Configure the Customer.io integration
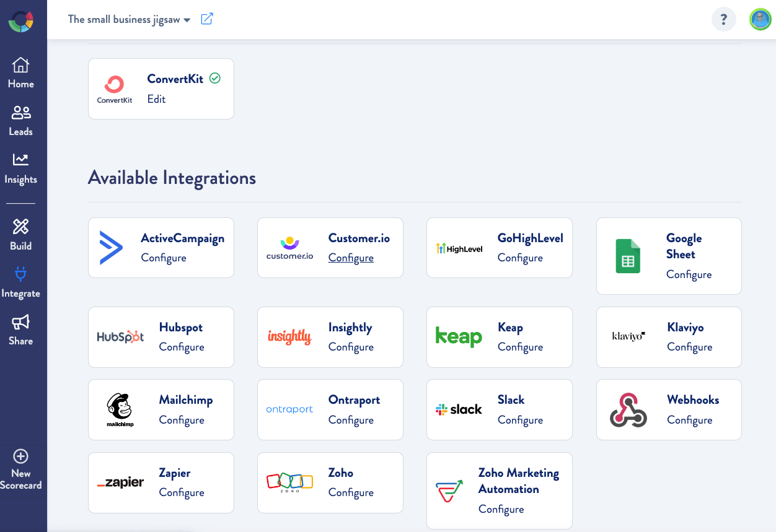The width and height of the screenshot is (776, 532). (351, 258)
